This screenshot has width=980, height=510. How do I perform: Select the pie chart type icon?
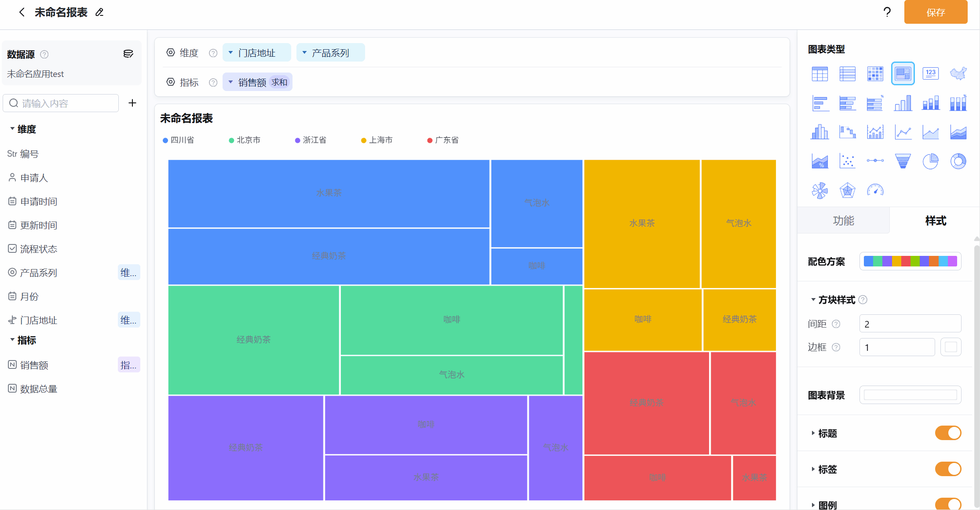pyautogui.click(x=930, y=161)
